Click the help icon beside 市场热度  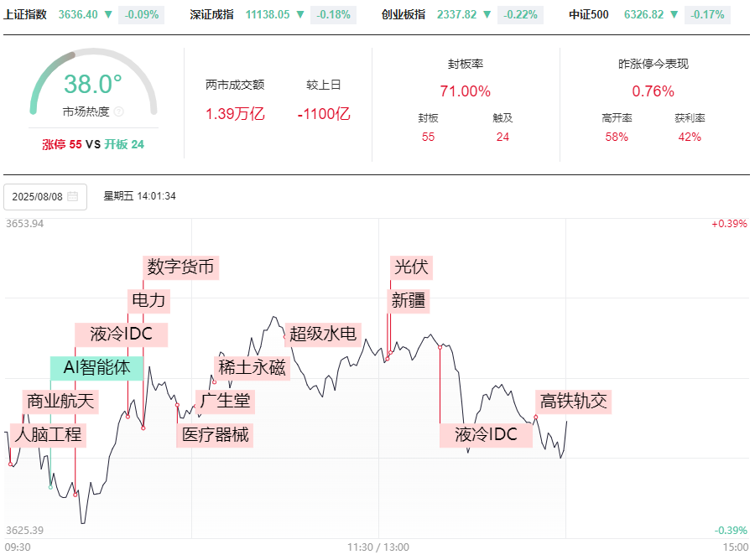(x=118, y=111)
